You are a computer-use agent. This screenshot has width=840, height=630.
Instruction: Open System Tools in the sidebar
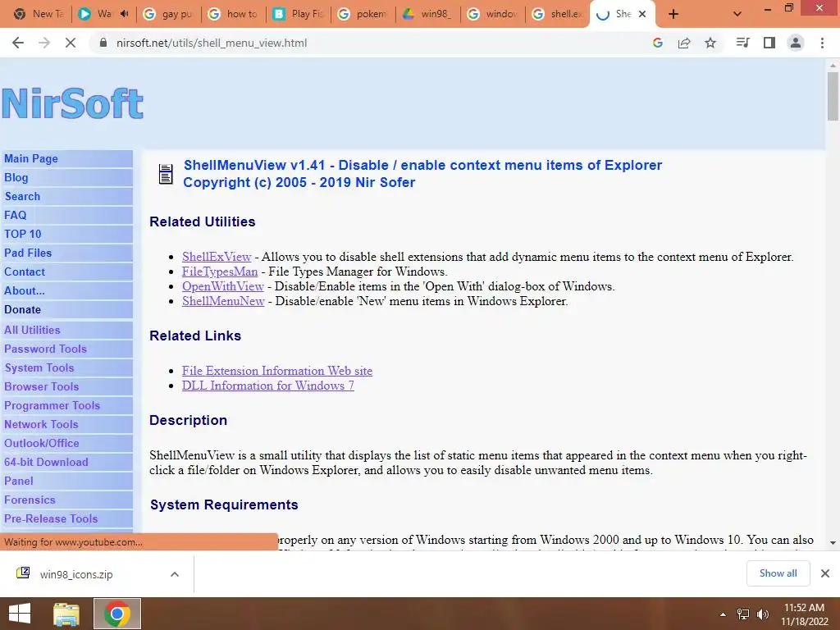click(66, 367)
